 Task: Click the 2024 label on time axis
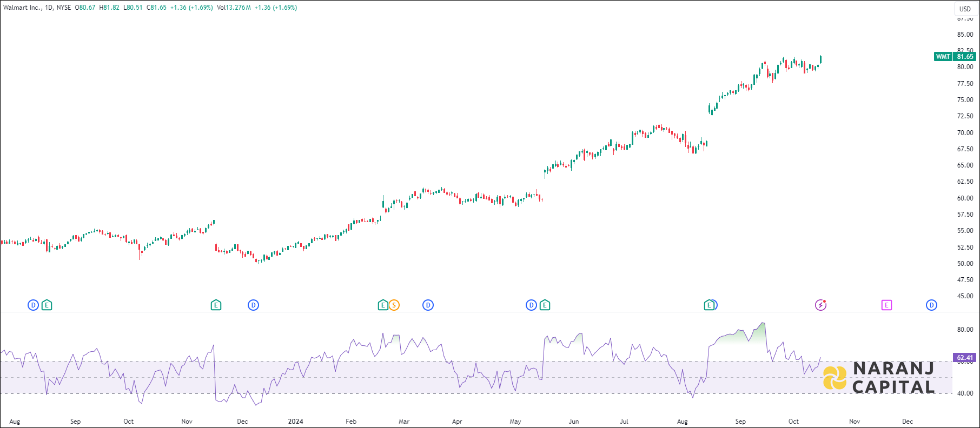tap(295, 422)
